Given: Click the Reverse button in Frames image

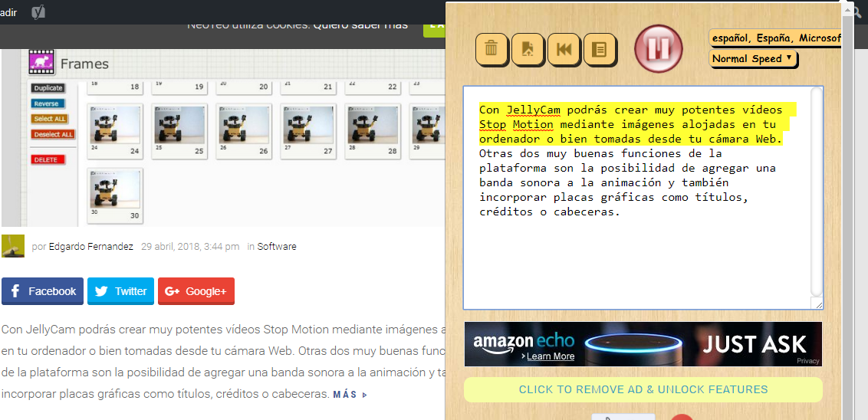Looking at the screenshot, I should pos(48,103).
